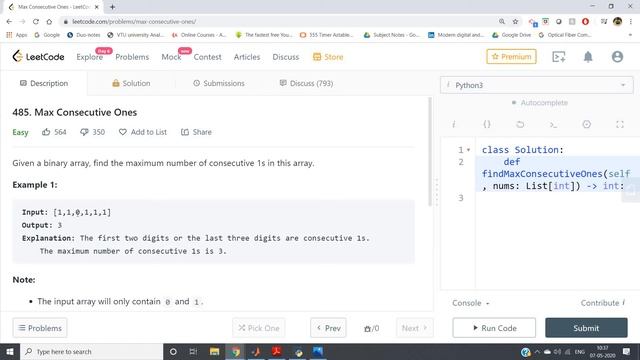Open Task View in the taskbar
640x360 pixels.
(x=193, y=351)
